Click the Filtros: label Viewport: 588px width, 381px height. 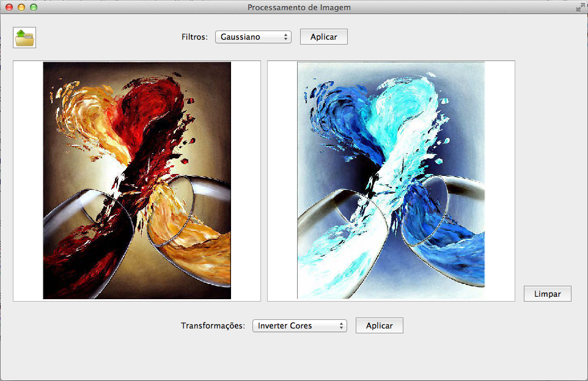coord(194,37)
